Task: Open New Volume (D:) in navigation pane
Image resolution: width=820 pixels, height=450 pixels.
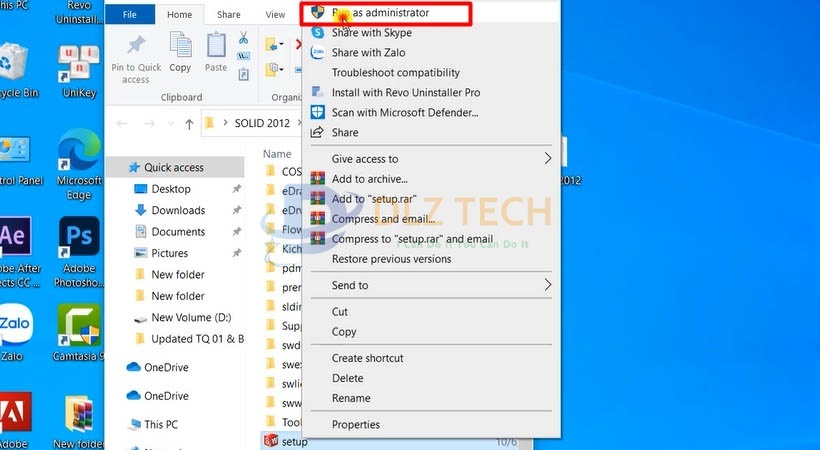Action: [191, 318]
